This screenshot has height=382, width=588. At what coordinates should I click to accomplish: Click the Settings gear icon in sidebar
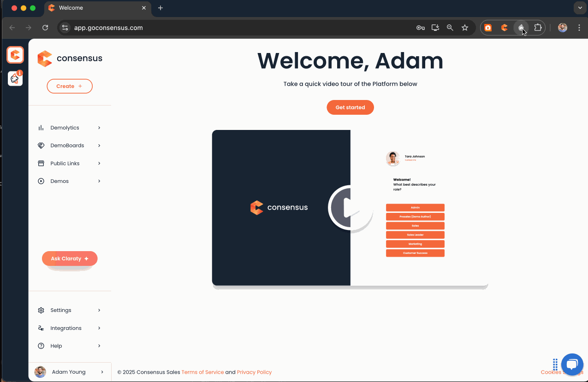[41, 311]
